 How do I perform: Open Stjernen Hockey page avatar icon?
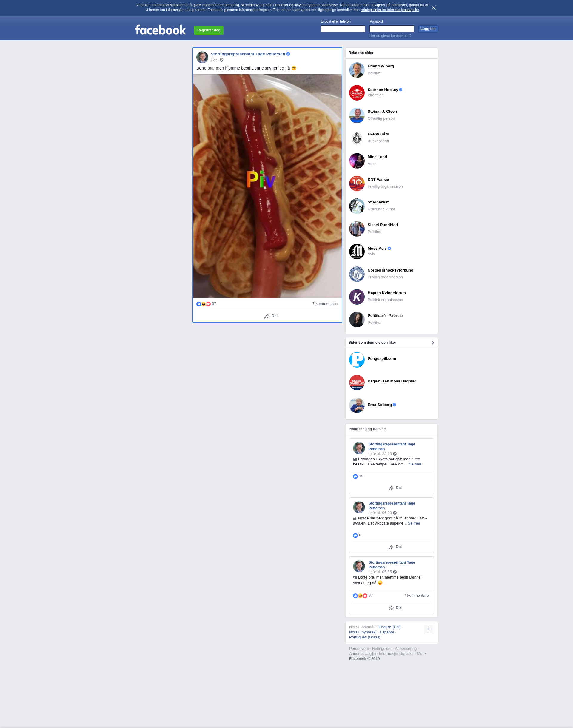(357, 93)
